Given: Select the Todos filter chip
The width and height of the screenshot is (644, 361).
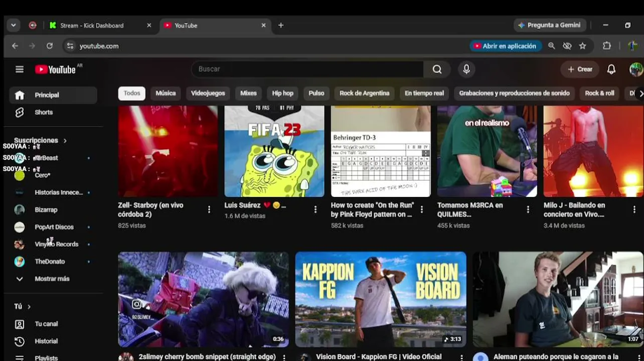Looking at the screenshot, I should click(132, 93).
